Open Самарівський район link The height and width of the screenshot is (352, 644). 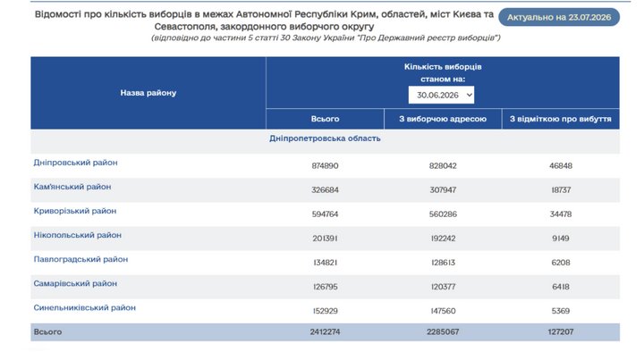click(x=75, y=283)
